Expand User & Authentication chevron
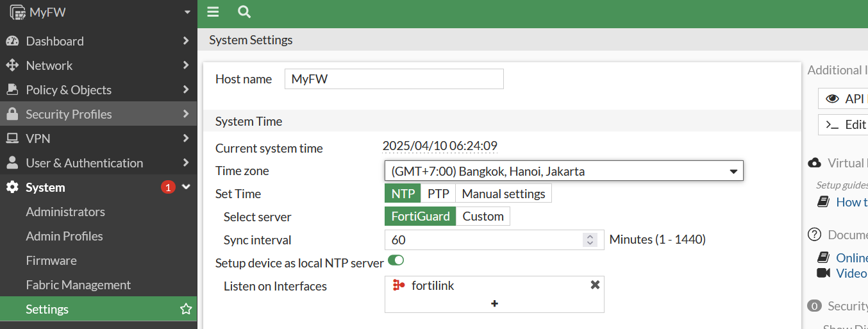Screen dimensions: 868x329 point(186,163)
